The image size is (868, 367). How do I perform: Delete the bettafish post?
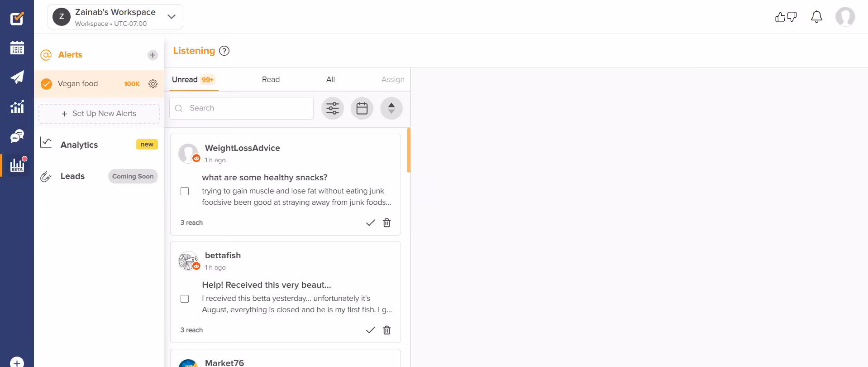[386, 330]
